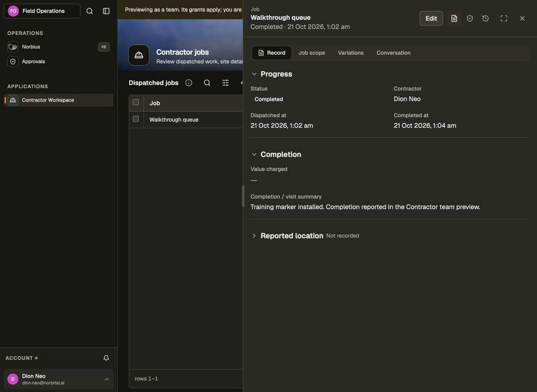Close the job detail panel
Image resolution: width=537 pixels, height=392 pixels.
(522, 18)
